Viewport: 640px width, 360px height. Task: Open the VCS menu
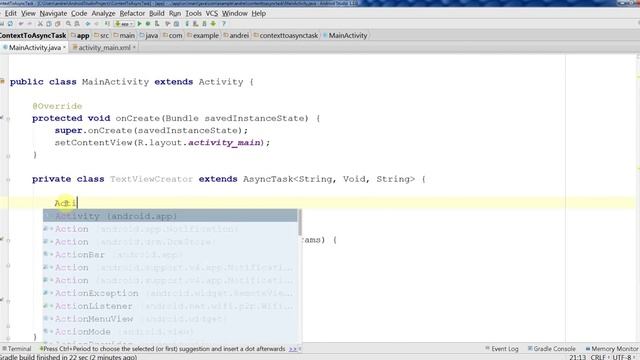click(211, 13)
